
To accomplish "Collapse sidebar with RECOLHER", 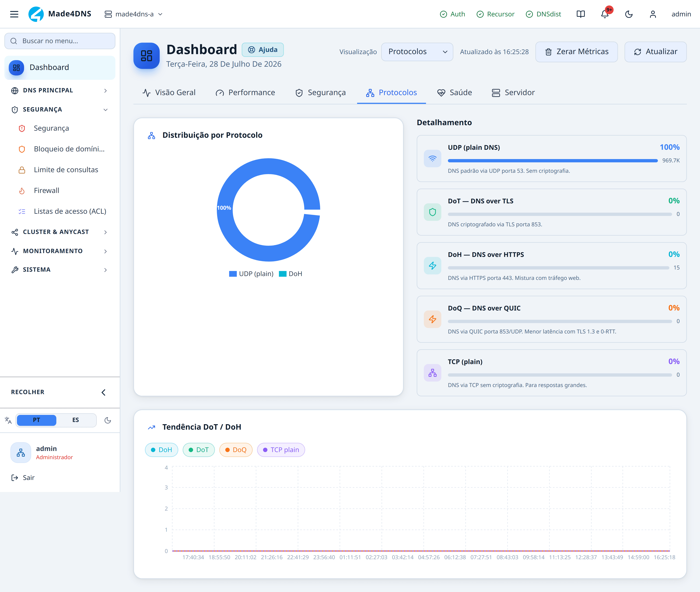I will pyautogui.click(x=60, y=392).
